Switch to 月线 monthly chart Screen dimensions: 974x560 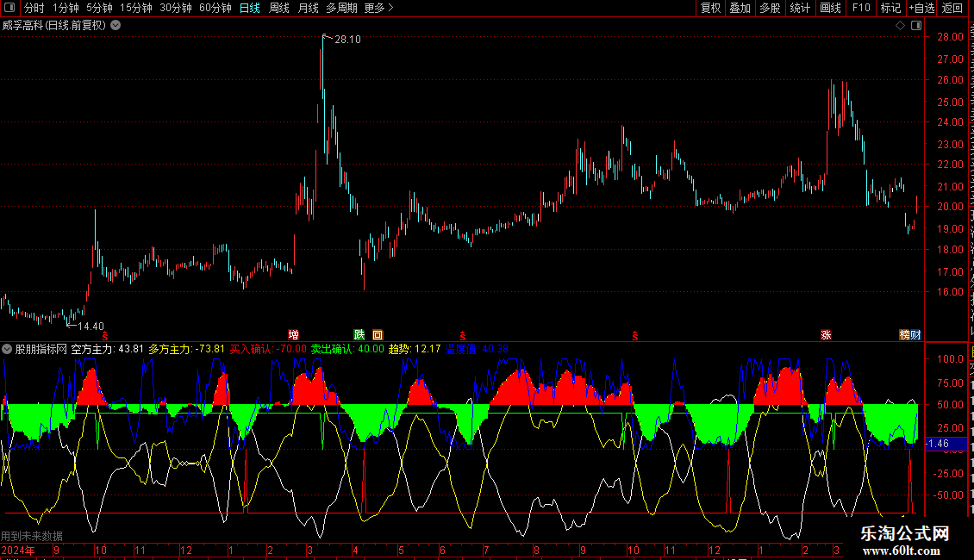point(308,8)
